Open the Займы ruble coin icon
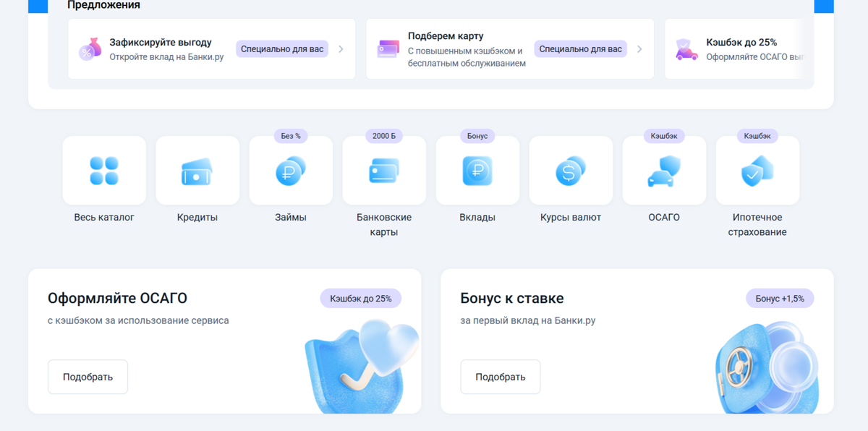The height and width of the screenshot is (431, 868). pos(291,171)
